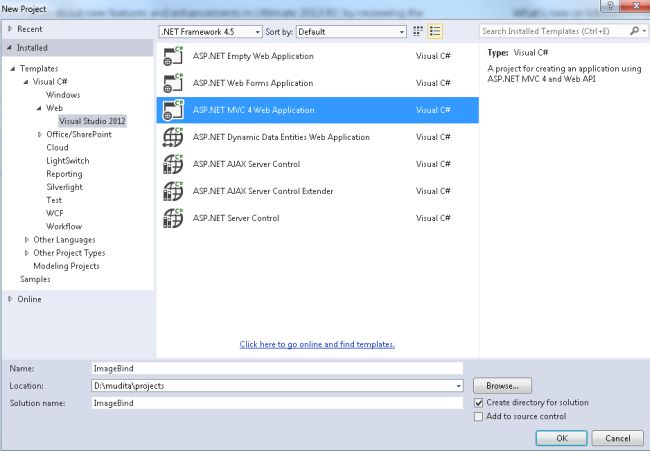This screenshot has width=650, height=451.
Task: Click the ASP.NET Web Forms Application icon
Action: [173, 83]
